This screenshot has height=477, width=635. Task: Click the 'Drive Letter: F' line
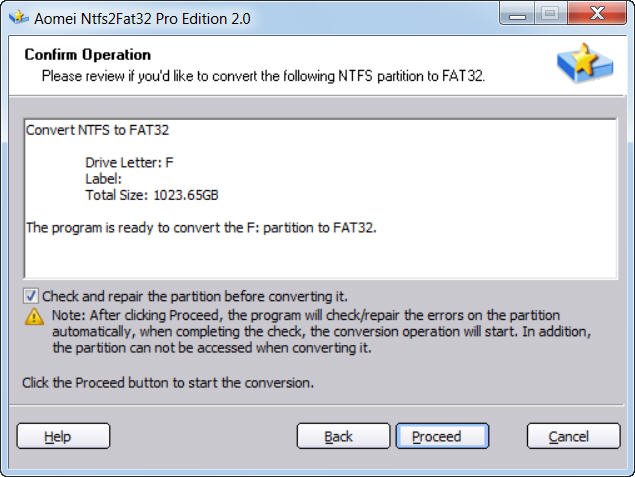point(130,162)
